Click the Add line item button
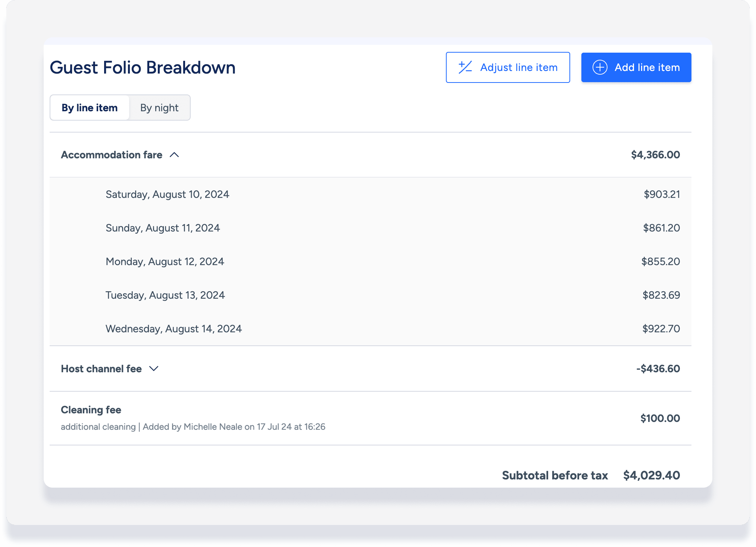The height and width of the screenshot is (547, 756). [x=636, y=67]
